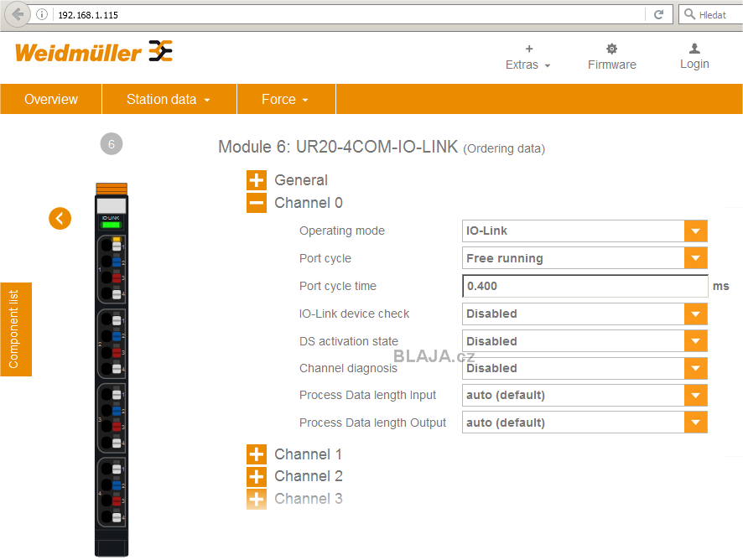Click the site info icon in address bar

[42, 15]
